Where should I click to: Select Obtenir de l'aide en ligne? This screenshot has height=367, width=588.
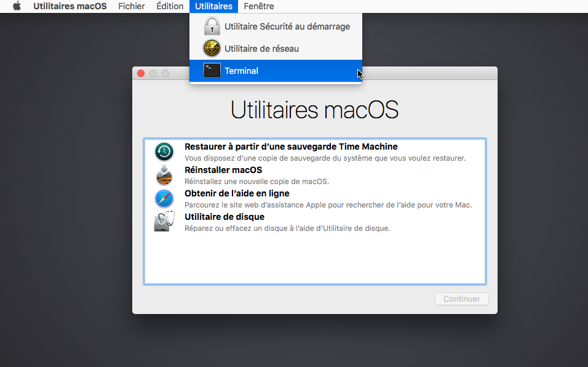(315, 198)
